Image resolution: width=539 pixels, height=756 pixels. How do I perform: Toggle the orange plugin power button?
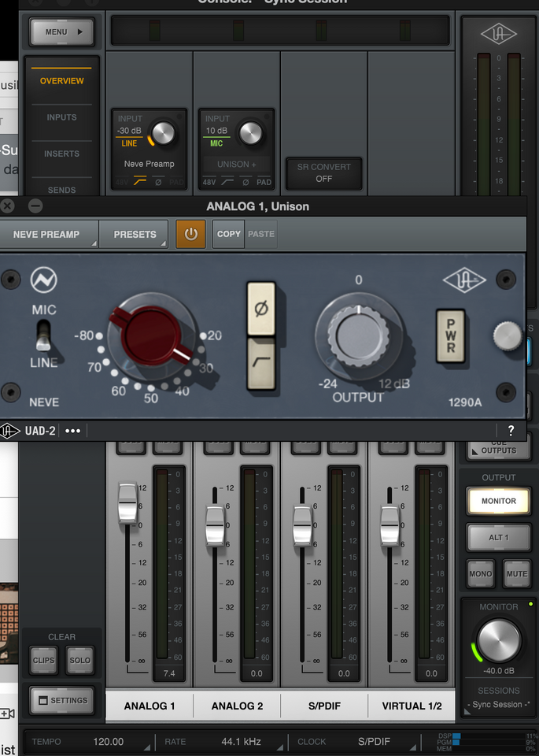tap(190, 235)
